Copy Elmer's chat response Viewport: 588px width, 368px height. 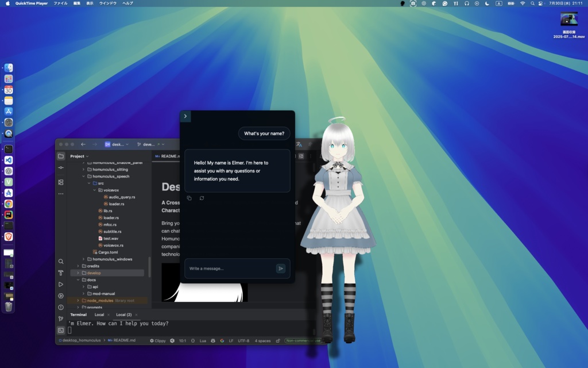pyautogui.click(x=189, y=198)
